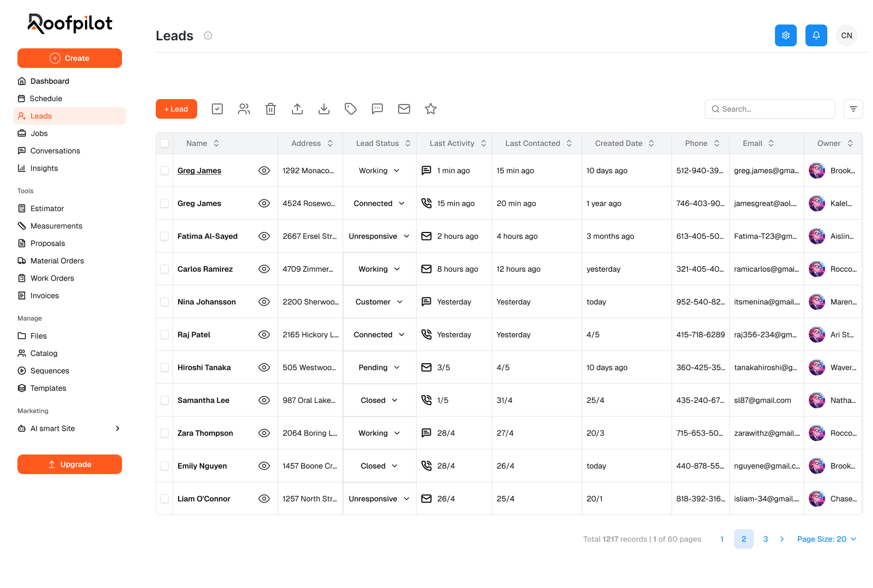Image resolution: width=873 pixels, height=588 pixels.
Task: Toggle eye icon for Hiroshi Tanaka
Action: (x=264, y=367)
